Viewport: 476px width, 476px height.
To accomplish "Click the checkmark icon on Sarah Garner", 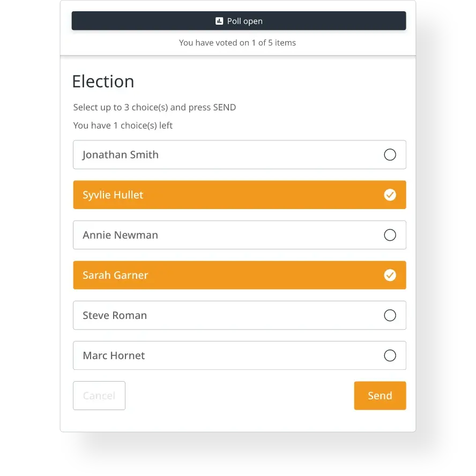I will (390, 275).
